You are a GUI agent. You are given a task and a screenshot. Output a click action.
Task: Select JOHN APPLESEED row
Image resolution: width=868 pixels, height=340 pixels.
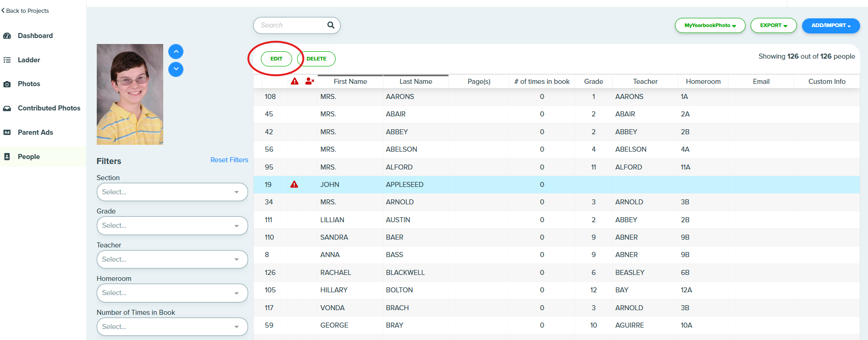(556, 185)
